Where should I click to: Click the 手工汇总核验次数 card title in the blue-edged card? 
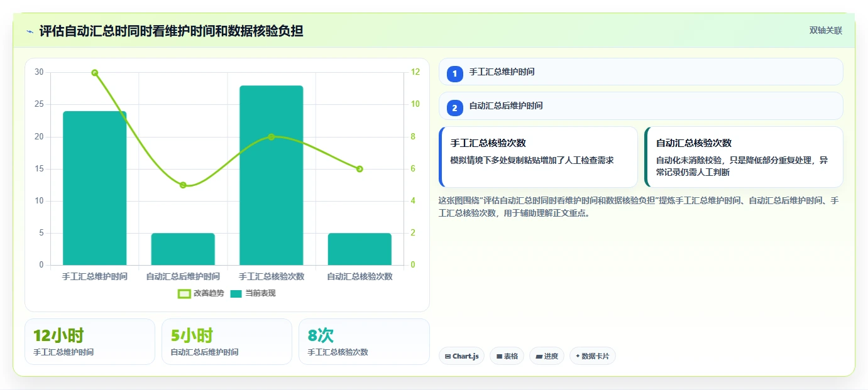pos(488,143)
